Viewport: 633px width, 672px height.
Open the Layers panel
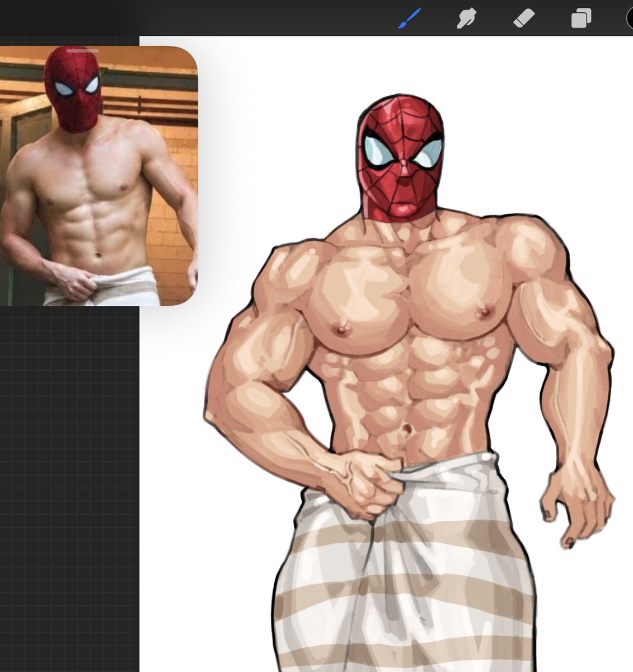tap(582, 18)
